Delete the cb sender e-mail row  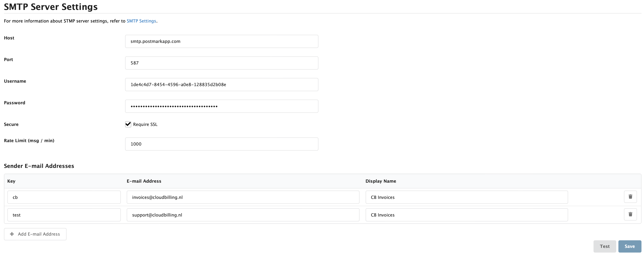630,197
